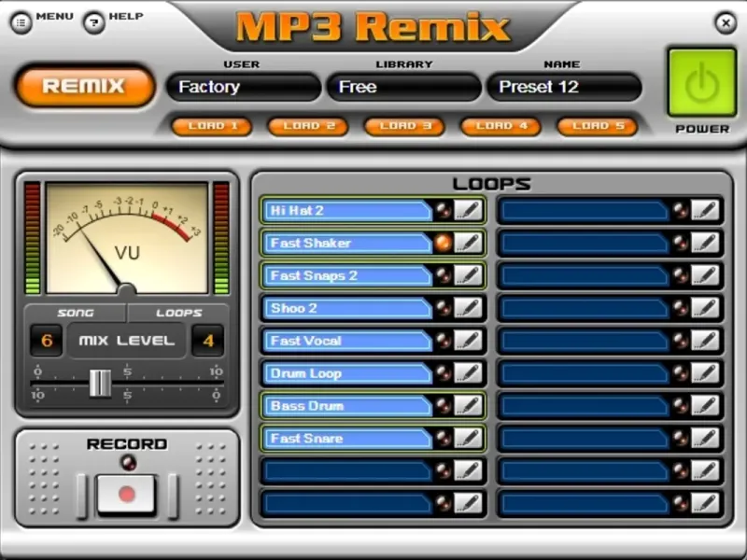The width and height of the screenshot is (747, 560).
Task: Click pencil icon right of Hi Hat 2 row
Action: 705,211
